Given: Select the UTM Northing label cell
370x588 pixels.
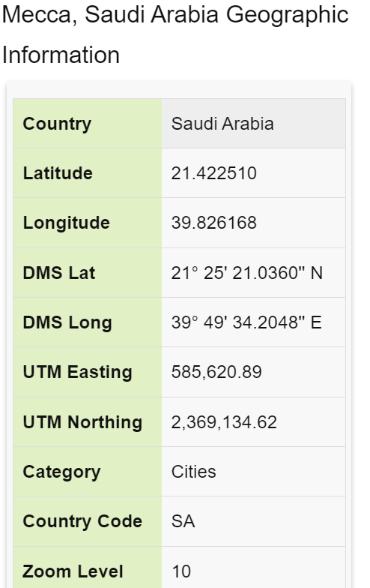Looking at the screenshot, I should [x=88, y=421].
